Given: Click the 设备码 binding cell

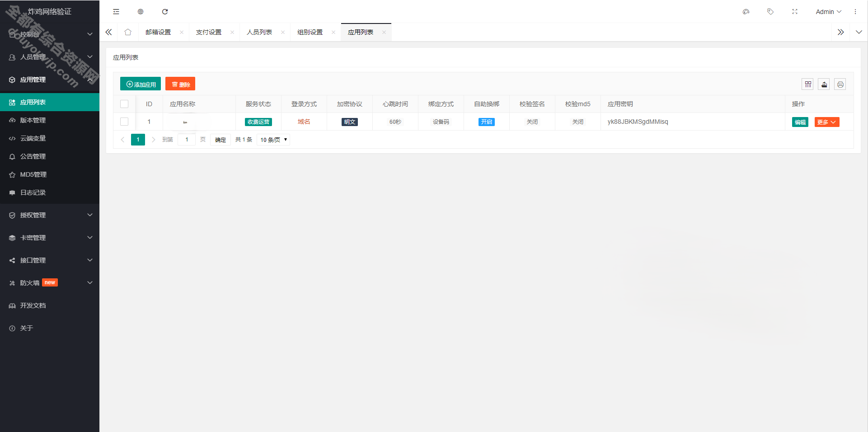Looking at the screenshot, I should [441, 122].
